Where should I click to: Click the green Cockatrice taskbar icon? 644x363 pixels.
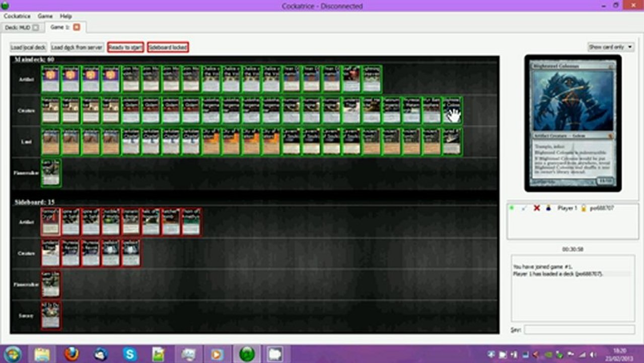[247, 354]
